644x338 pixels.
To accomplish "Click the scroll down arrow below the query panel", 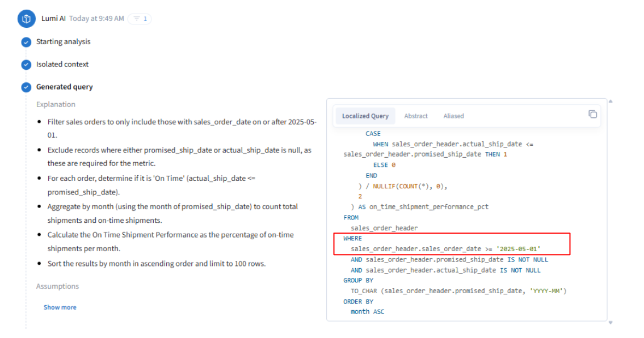I will [x=611, y=323].
